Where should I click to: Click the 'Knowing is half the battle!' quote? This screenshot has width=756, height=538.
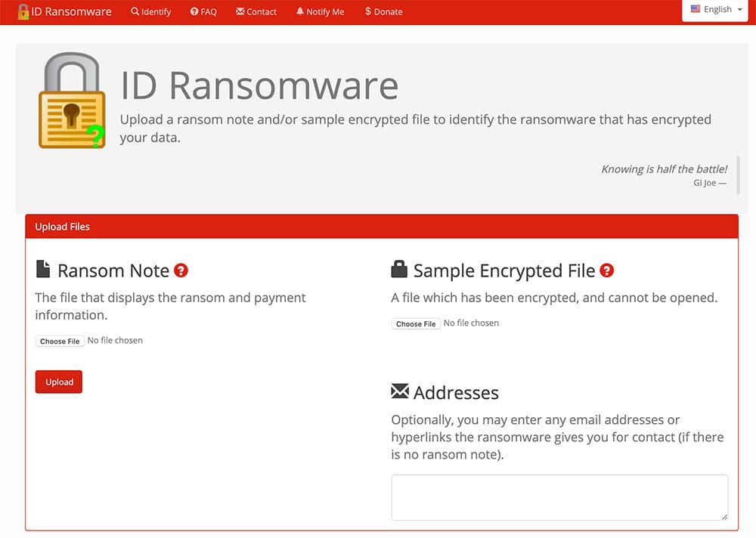point(664,169)
